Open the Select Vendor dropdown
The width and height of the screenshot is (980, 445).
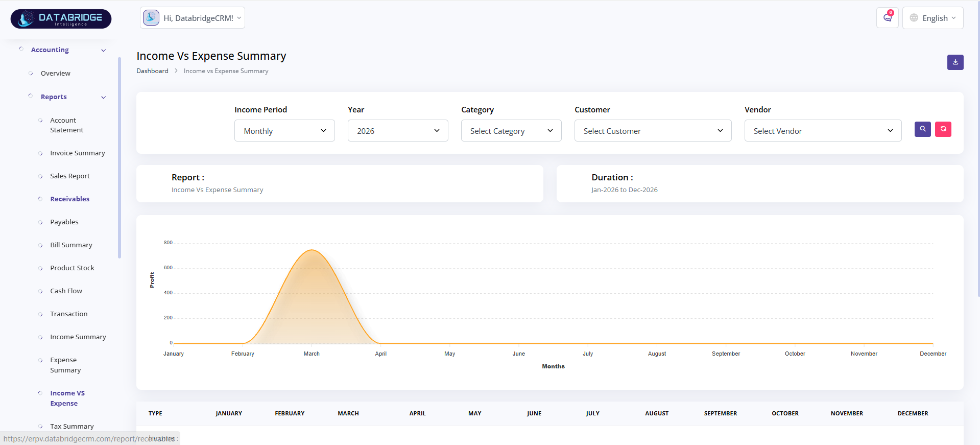click(823, 131)
